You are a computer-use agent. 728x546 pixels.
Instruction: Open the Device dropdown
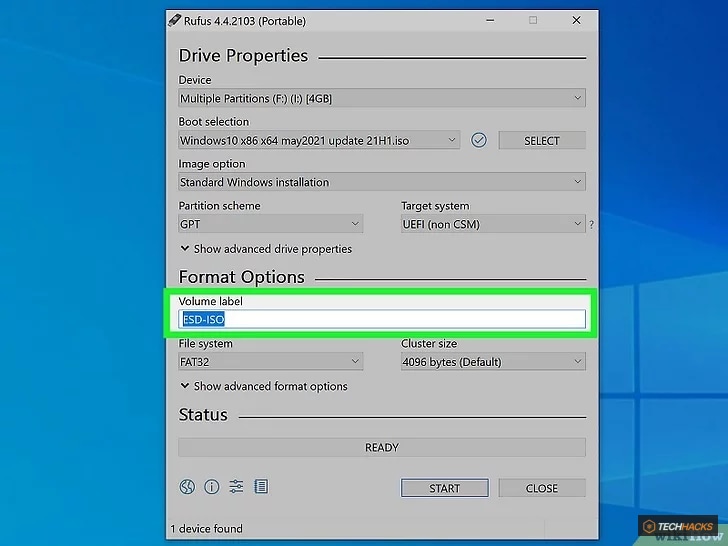coord(382,98)
